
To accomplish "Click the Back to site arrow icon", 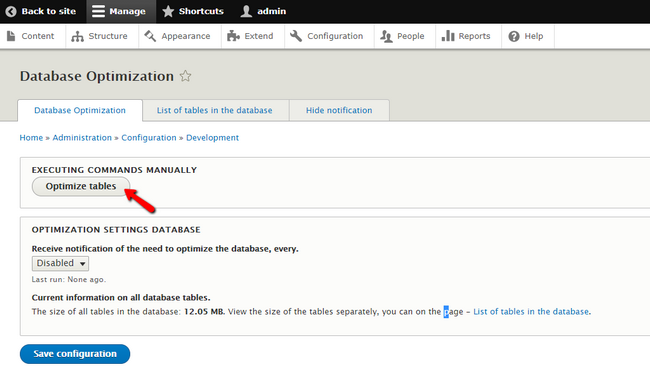I will point(11,11).
